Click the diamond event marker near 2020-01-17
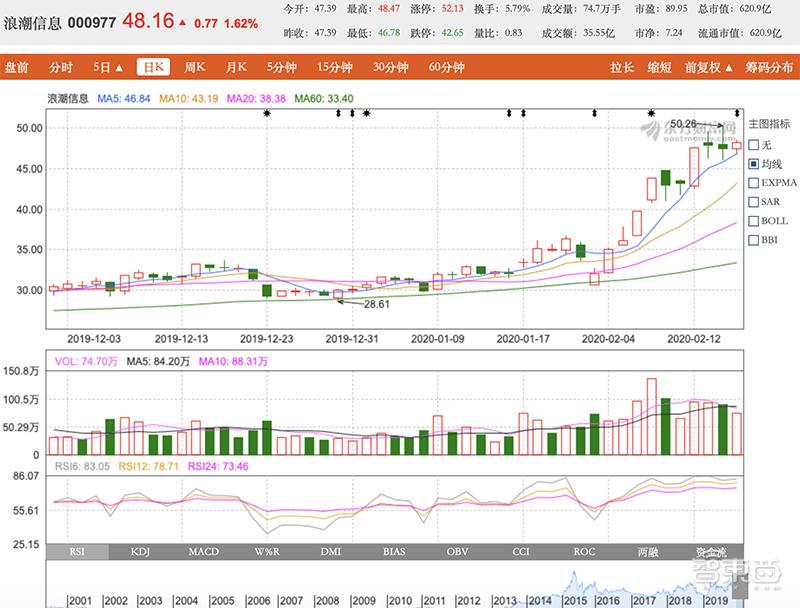This screenshot has width=800, height=608. 522,113
